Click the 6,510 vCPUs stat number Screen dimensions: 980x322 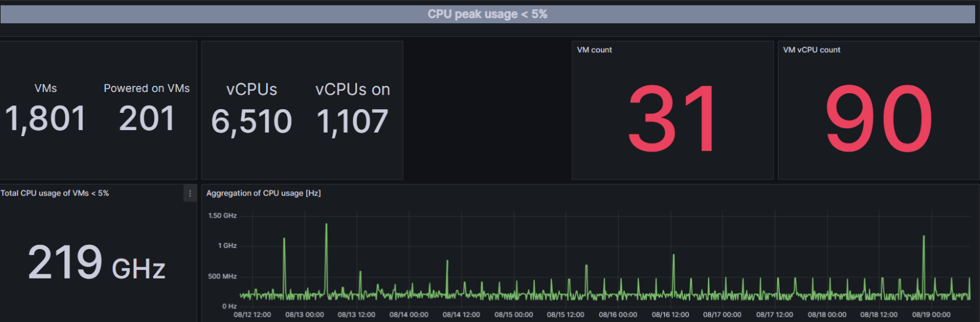pyautogui.click(x=252, y=121)
